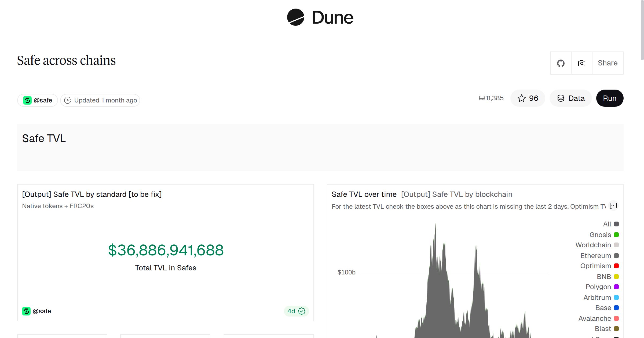Image resolution: width=644 pixels, height=338 pixels.
Task: Open the Safe TVL by standard query title
Action: pyautogui.click(x=92, y=194)
